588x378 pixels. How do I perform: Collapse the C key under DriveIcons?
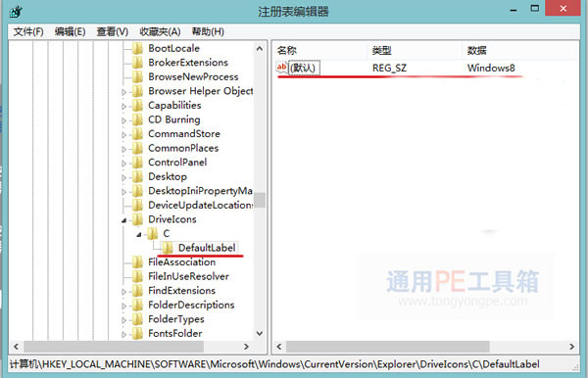click(139, 234)
